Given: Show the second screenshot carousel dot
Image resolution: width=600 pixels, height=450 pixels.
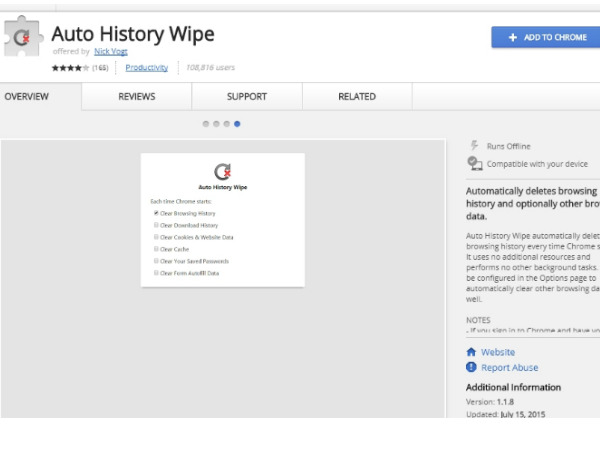Looking at the screenshot, I should pyautogui.click(x=216, y=124).
